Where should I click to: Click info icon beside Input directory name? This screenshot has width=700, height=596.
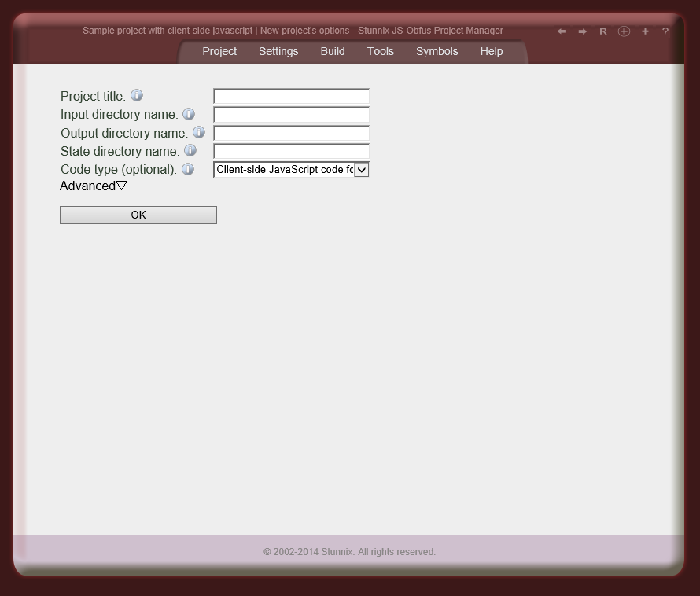tap(189, 114)
